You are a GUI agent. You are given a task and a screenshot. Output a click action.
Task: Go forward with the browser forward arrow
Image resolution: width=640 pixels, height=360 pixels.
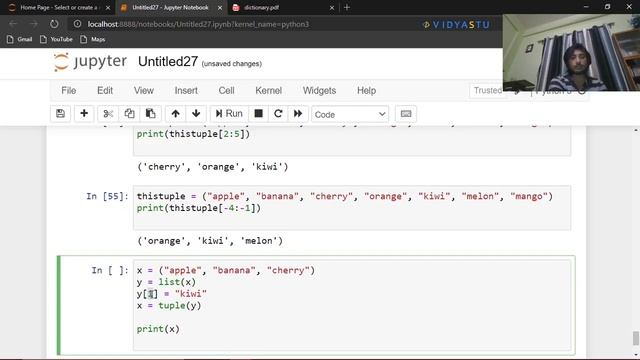pos(34,24)
